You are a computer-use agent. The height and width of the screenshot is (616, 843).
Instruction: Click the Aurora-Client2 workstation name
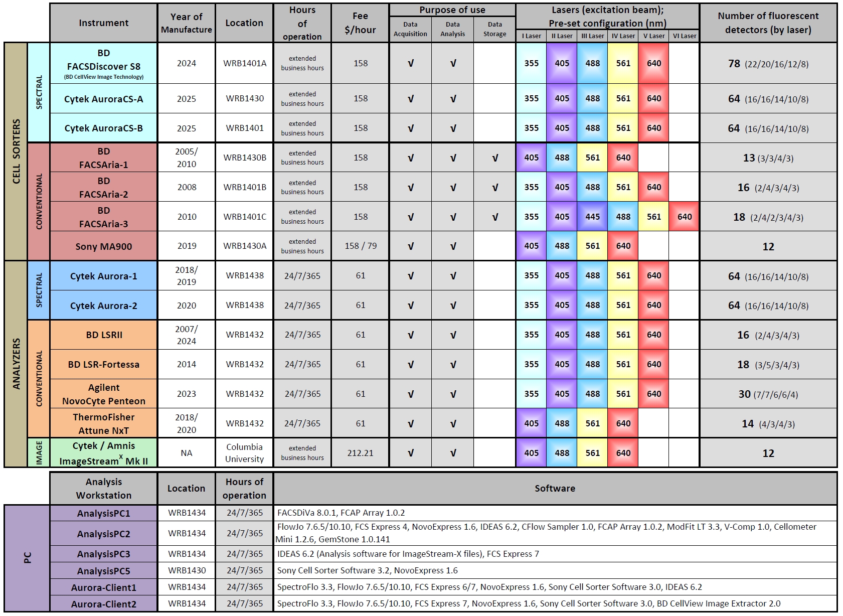pos(103,604)
